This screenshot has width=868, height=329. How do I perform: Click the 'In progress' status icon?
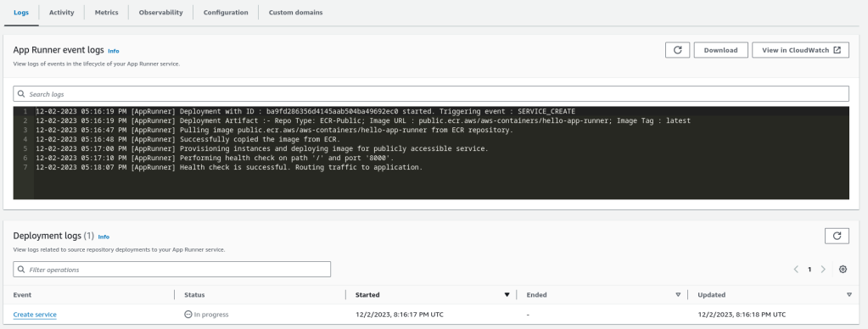188,315
